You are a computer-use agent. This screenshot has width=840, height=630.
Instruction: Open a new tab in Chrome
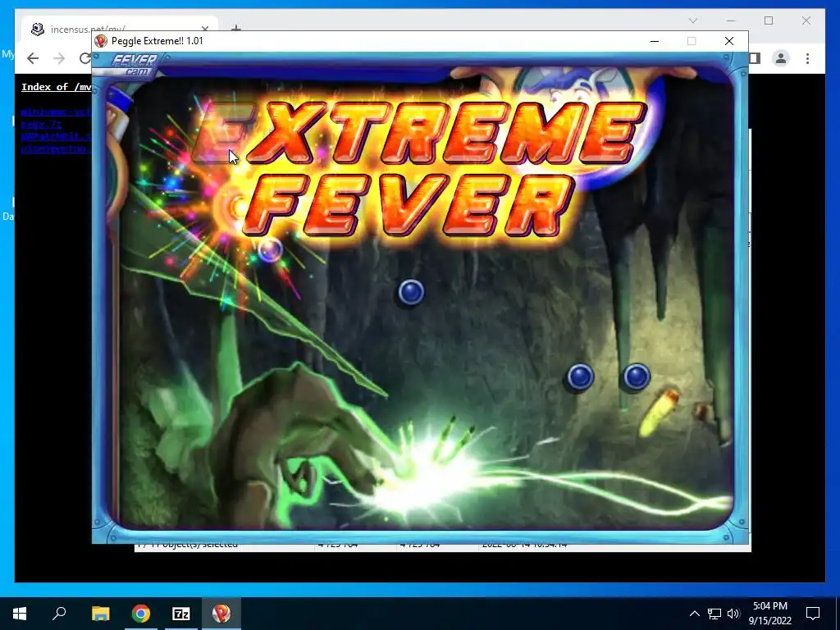click(x=235, y=28)
